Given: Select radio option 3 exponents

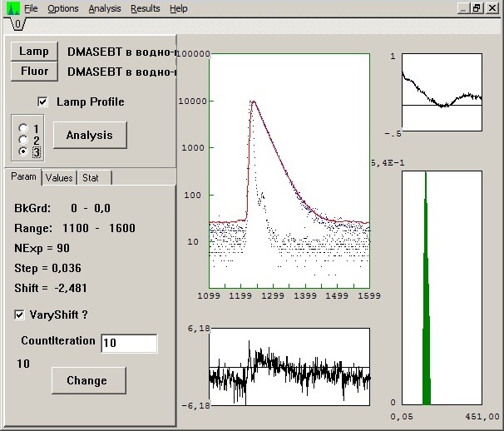Looking at the screenshot, I should [22, 151].
